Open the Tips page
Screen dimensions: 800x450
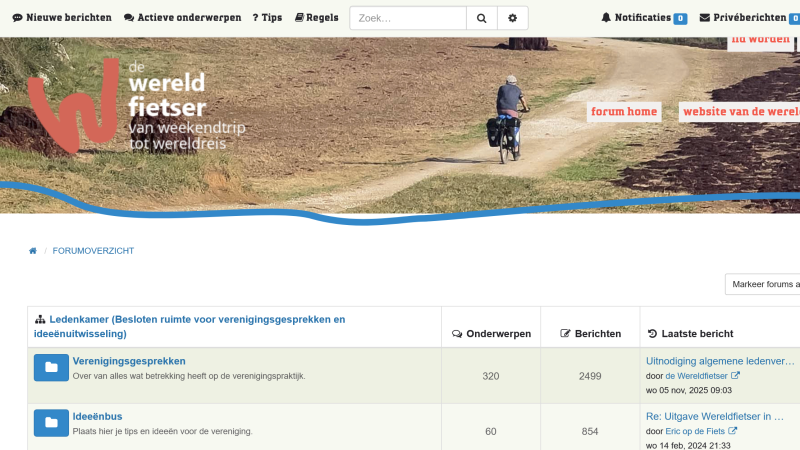click(x=267, y=18)
